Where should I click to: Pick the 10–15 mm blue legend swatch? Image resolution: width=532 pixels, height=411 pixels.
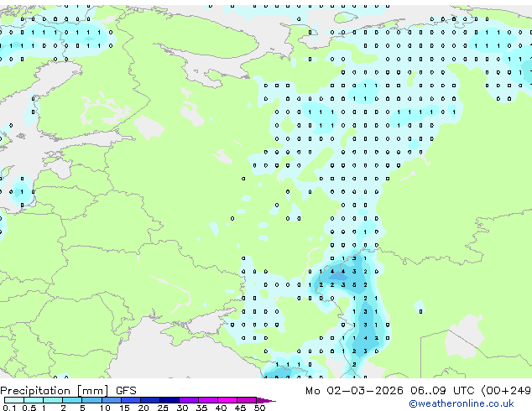[x=112, y=400]
